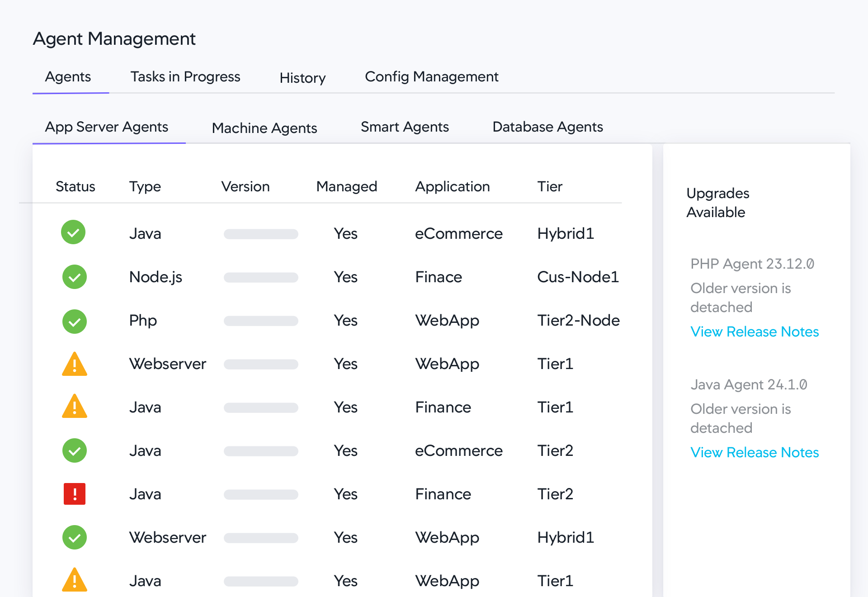This screenshot has height=597, width=868.
Task: Click warning triangle in Webserver Tier1 row
Action: pyautogui.click(x=75, y=364)
